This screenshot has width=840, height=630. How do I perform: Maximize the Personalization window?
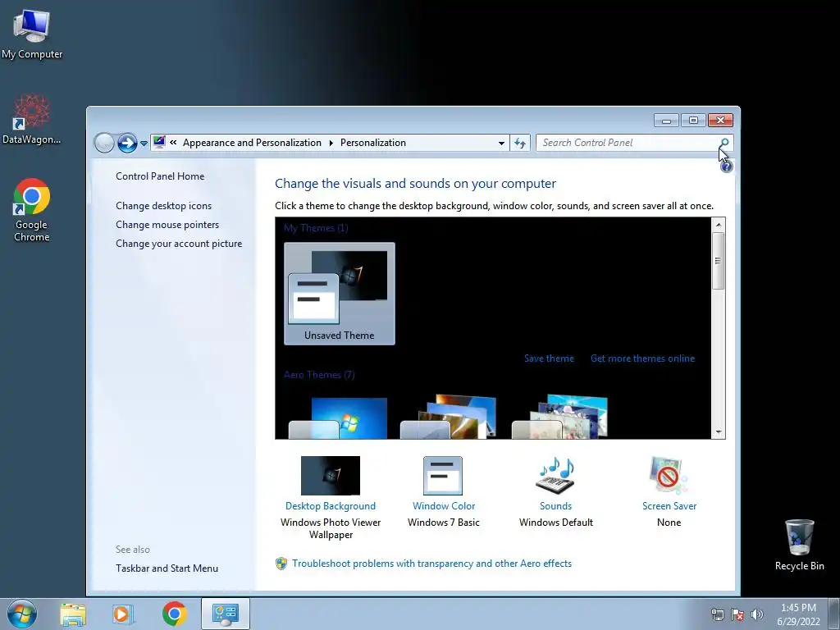(x=693, y=121)
